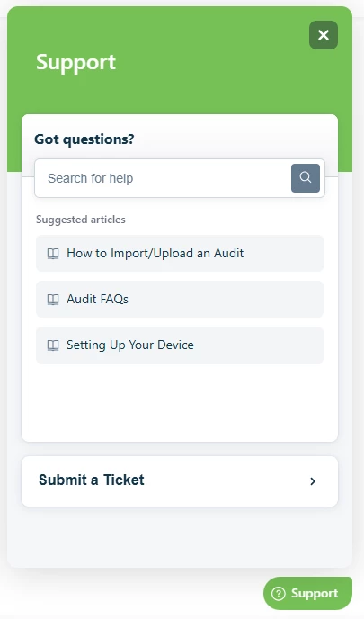This screenshot has height=619, width=364.
Task: Click the Support header title
Action: click(x=76, y=62)
